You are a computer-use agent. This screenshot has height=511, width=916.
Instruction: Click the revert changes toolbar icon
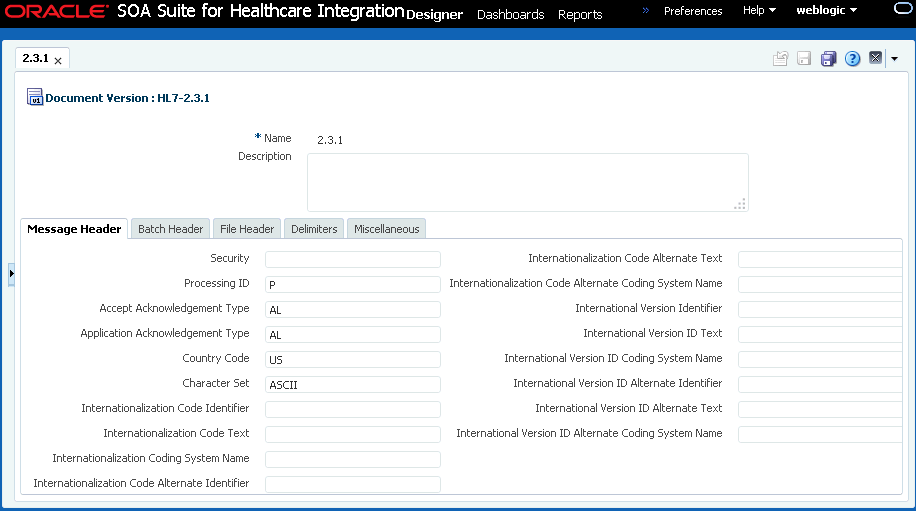(x=780, y=58)
